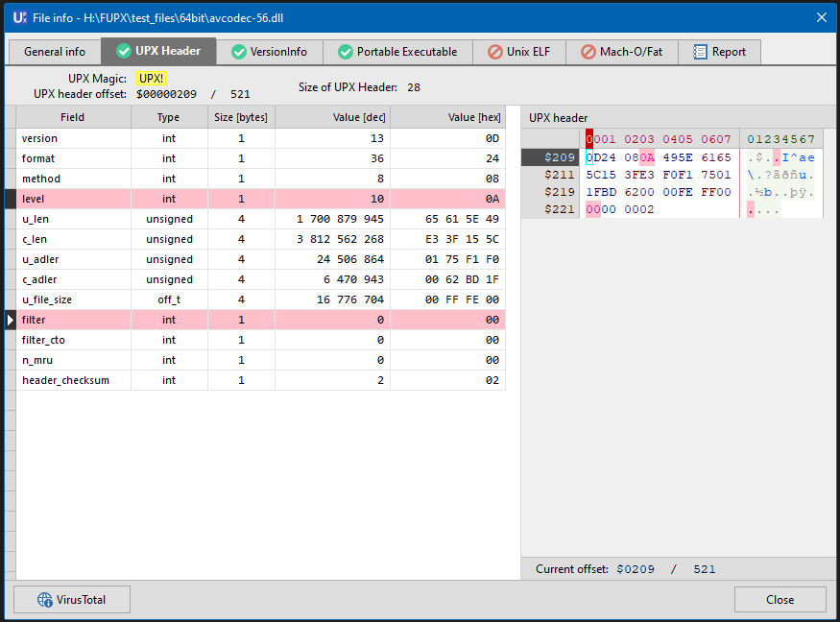Click the green checkmark icon on VersionInfo tab

click(x=239, y=52)
